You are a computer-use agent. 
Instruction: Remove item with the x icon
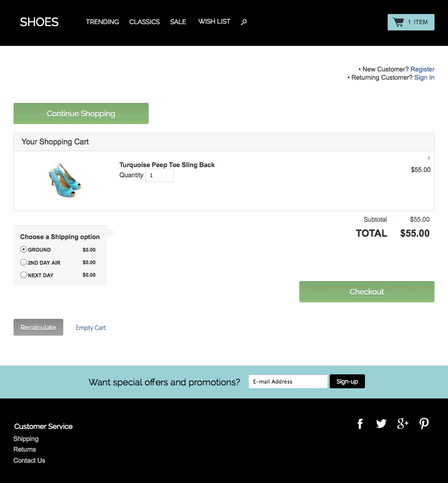[x=429, y=158]
